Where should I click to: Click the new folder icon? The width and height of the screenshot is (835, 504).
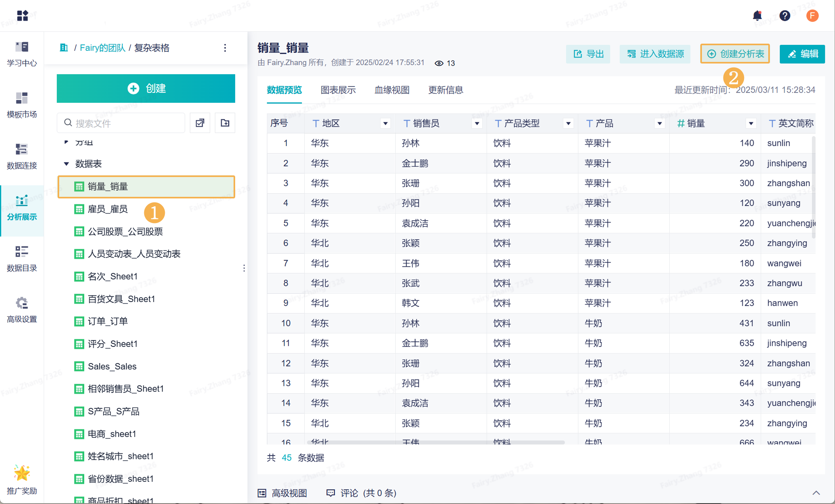coord(225,123)
